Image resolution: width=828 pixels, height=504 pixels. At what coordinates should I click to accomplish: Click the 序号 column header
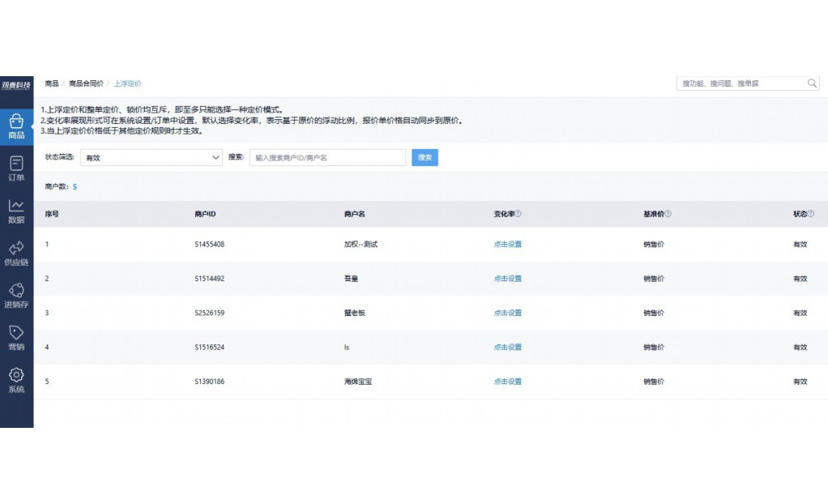52,214
